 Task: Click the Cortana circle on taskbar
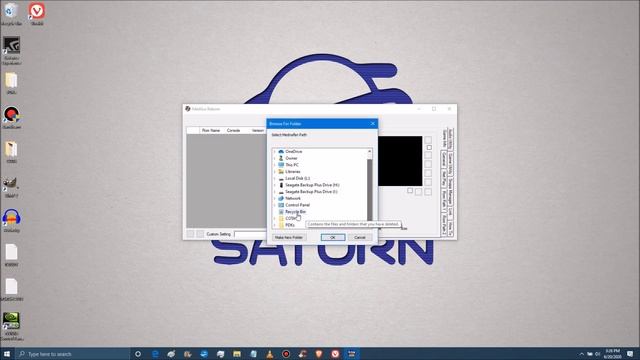(138, 354)
